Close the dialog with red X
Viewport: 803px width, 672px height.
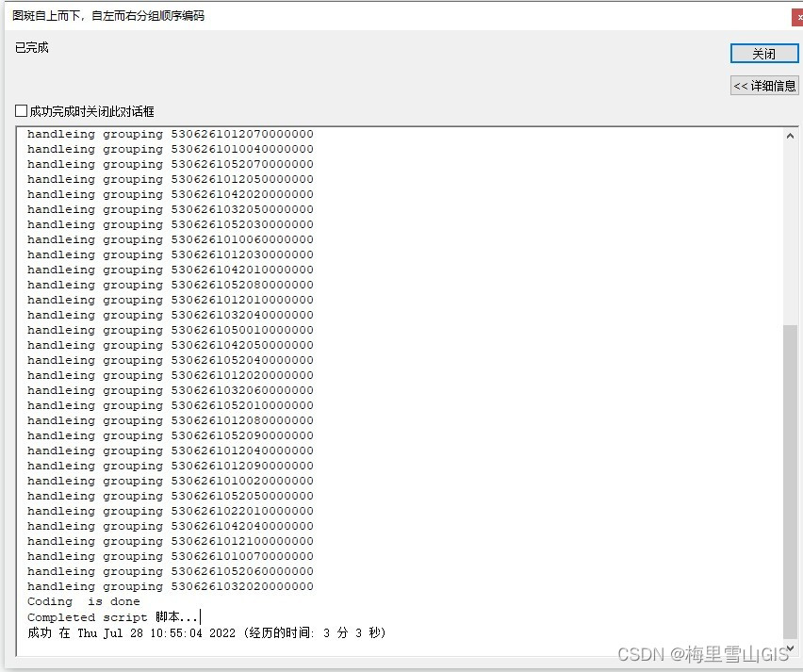[798, 17]
